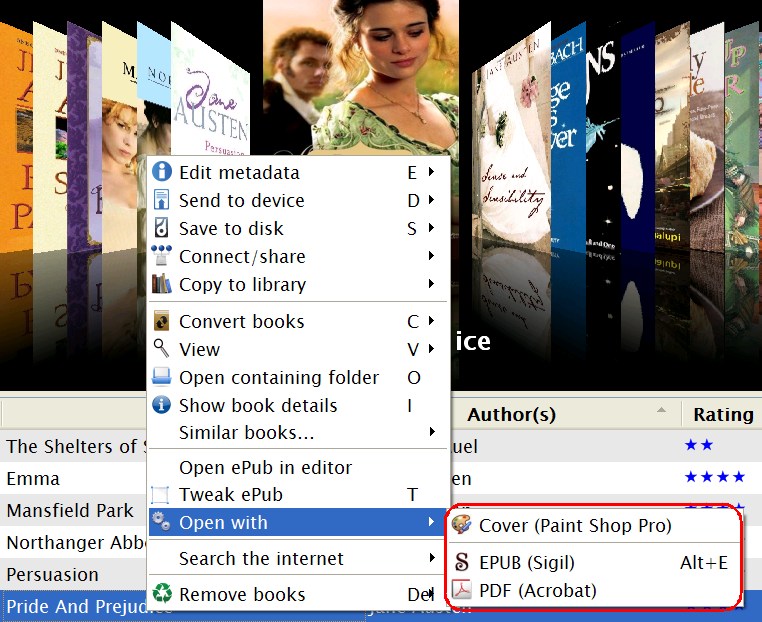Select the Mansfield Park row
This screenshot has width=762, height=622.
click(74, 510)
